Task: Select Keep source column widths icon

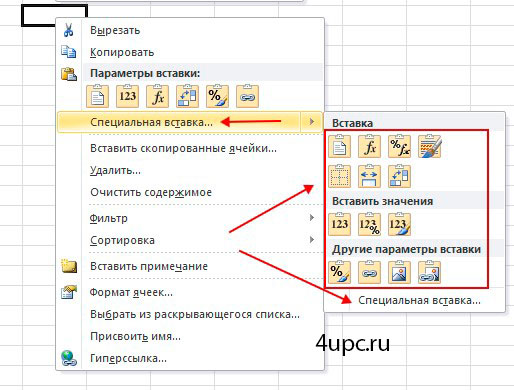Action: (x=369, y=176)
